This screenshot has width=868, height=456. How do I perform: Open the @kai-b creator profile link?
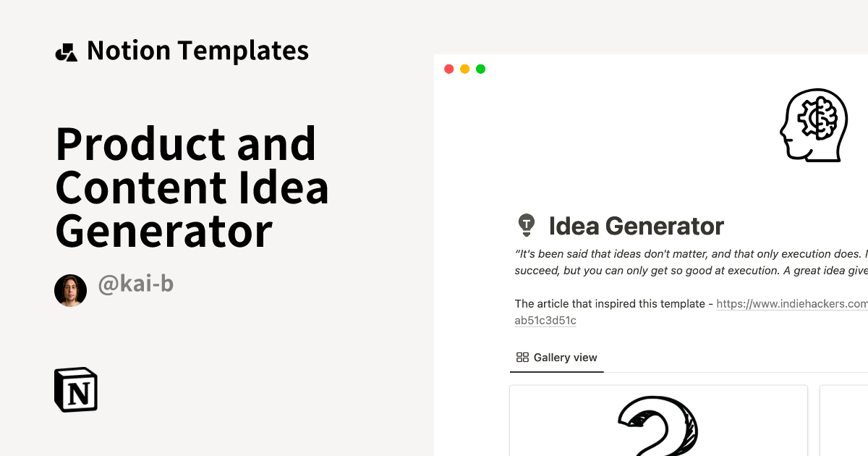(135, 284)
